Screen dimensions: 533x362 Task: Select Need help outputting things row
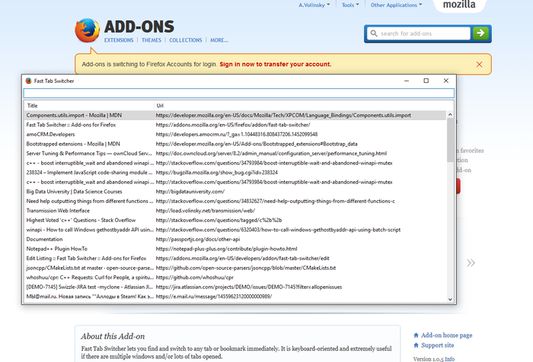(x=235, y=201)
